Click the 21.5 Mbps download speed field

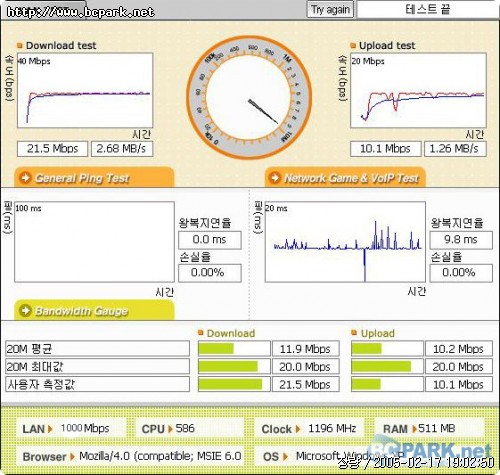52,149
